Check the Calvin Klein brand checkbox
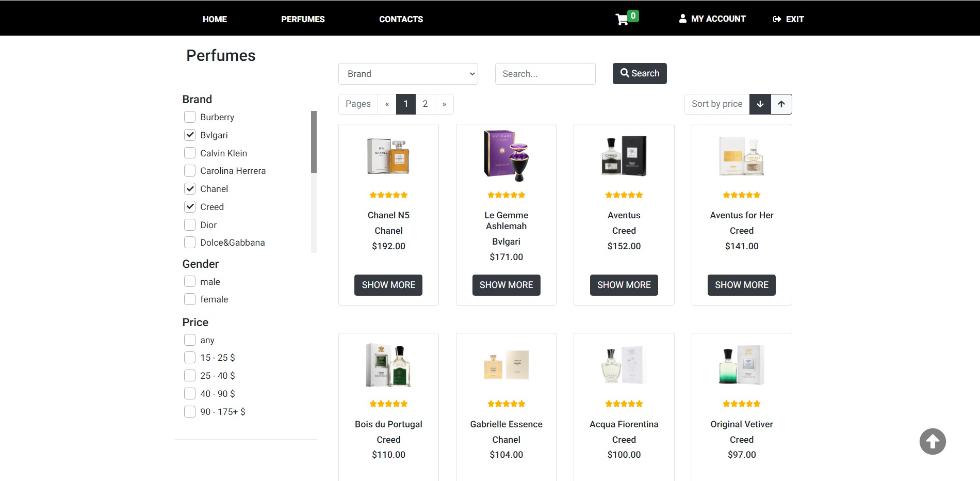The image size is (980, 481). tap(190, 153)
